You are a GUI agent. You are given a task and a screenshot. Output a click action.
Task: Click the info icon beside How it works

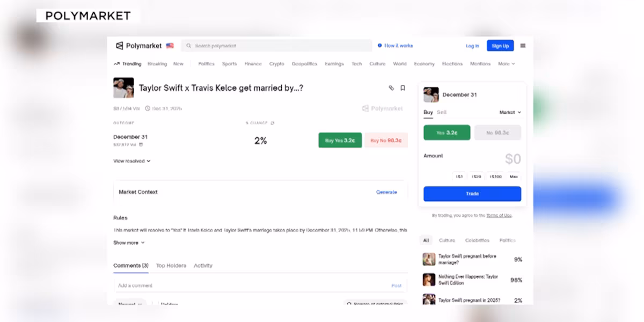click(x=380, y=46)
